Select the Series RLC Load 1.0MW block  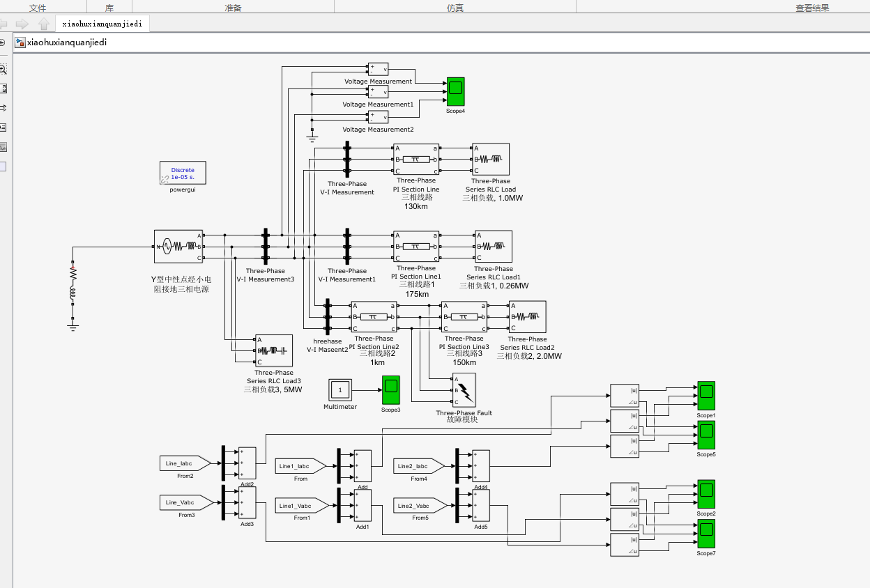tap(491, 159)
